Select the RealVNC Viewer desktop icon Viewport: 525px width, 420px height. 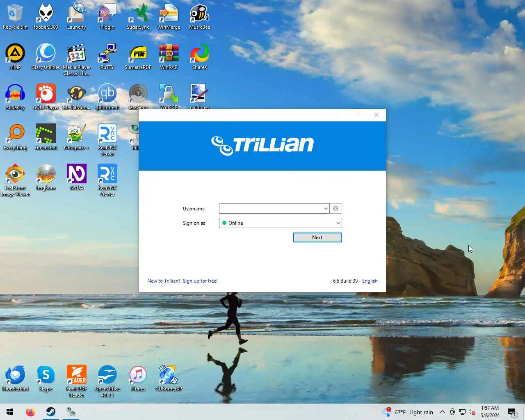coord(107,180)
